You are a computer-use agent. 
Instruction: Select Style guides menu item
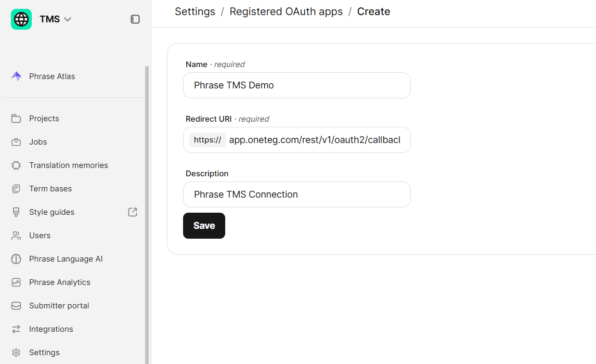51,212
